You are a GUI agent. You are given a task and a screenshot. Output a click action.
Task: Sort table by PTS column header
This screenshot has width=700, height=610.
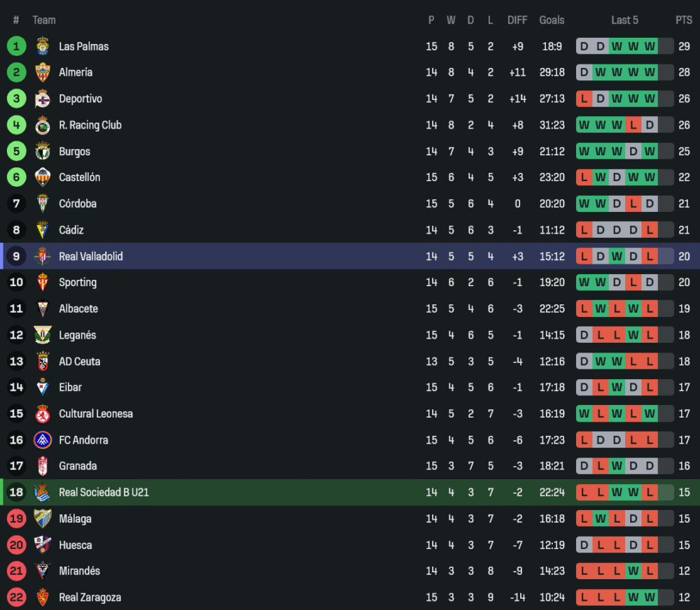683,20
